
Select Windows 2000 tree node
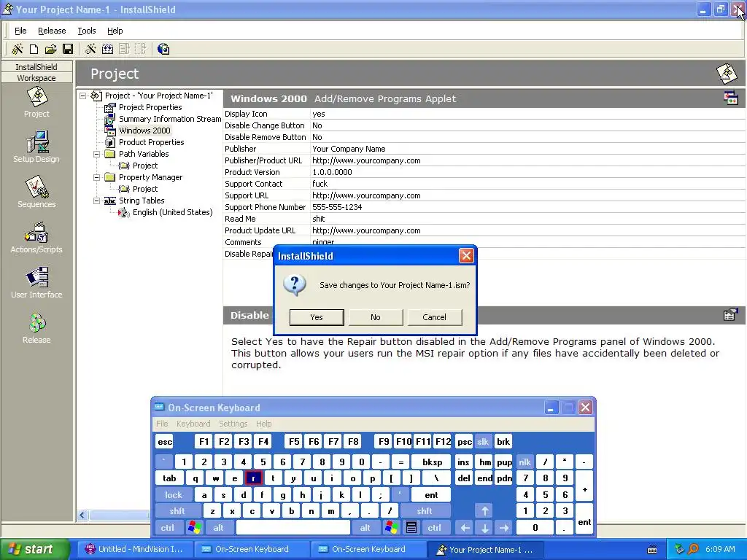144,131
